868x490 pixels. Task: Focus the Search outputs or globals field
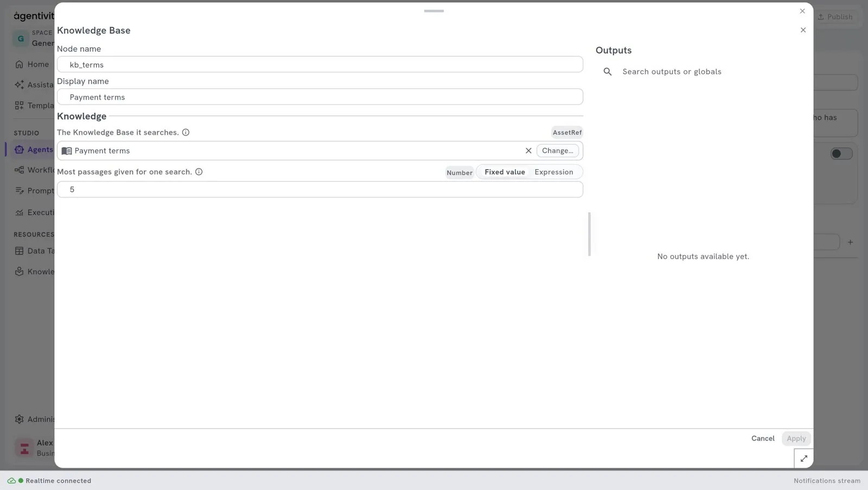(x=703, y=72)
